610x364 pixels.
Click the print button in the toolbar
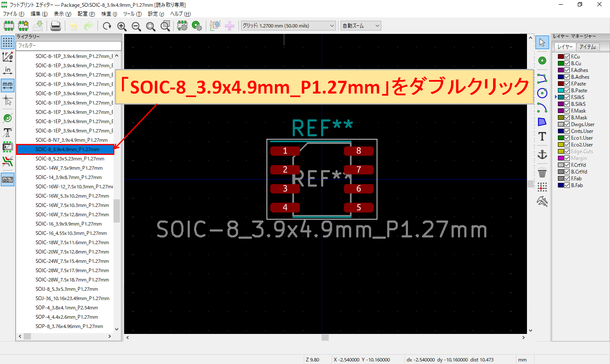[55, 25]
